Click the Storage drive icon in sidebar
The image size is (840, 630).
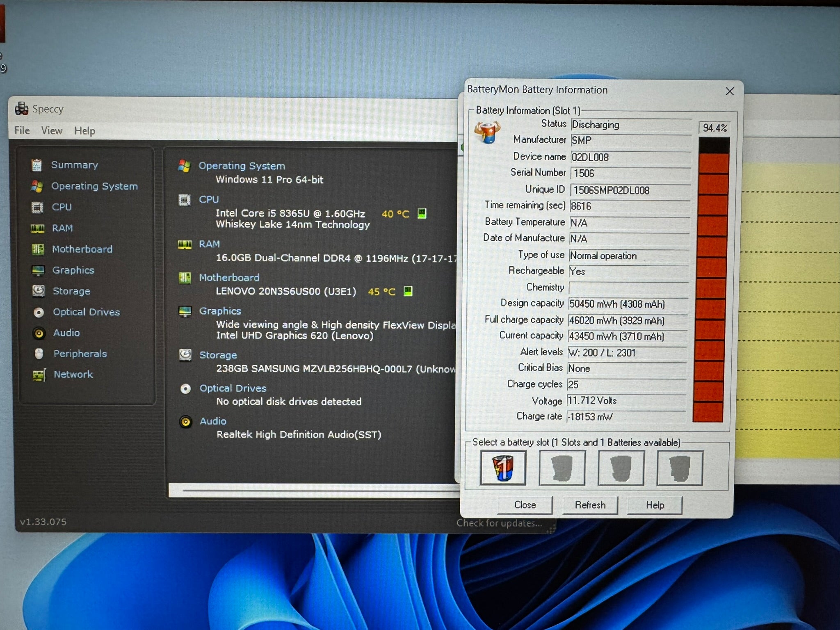(x=39, y=291)
